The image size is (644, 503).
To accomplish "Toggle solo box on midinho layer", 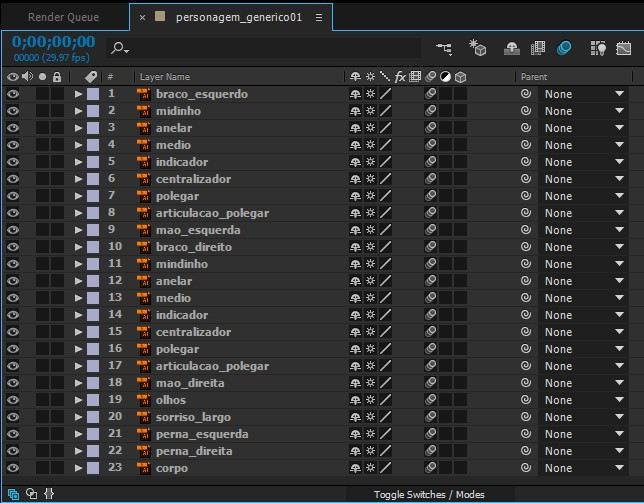I will tap(42, 111).
